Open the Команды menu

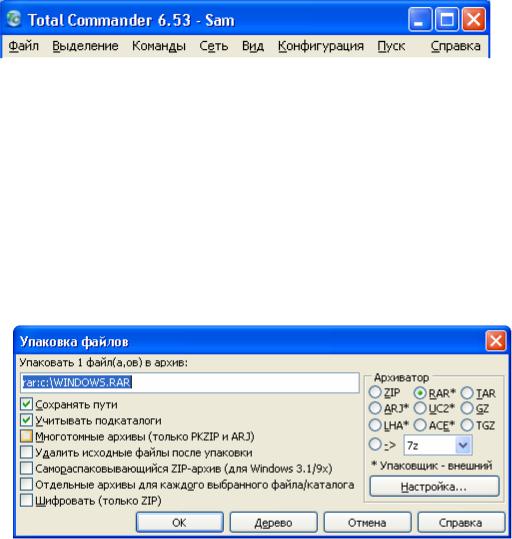pos(159,46)
